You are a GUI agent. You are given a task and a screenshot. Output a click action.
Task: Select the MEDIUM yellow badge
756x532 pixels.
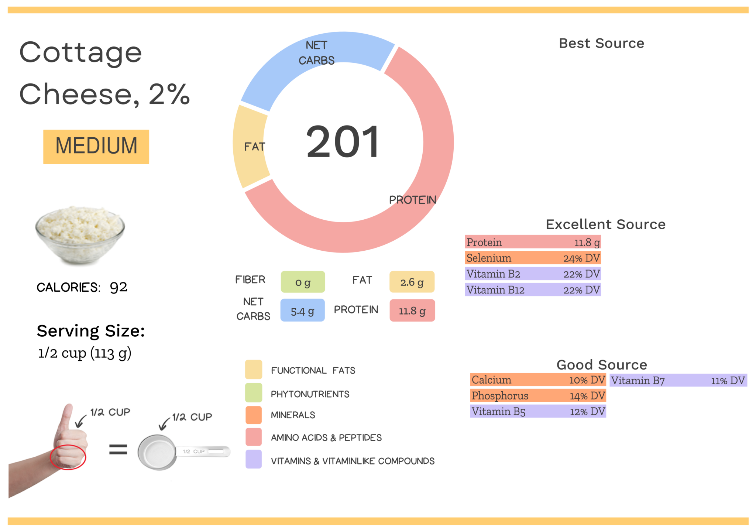pyautogui.click(x=96, y=147)
